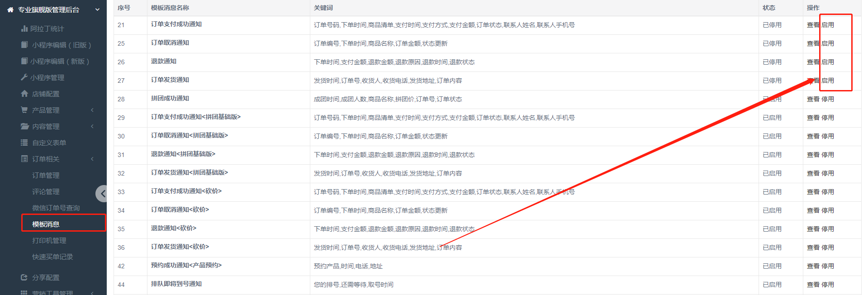Click the shopping cart icon for 产品管理
This screenshot has width=868, height=295.
(x=24, y=110)
